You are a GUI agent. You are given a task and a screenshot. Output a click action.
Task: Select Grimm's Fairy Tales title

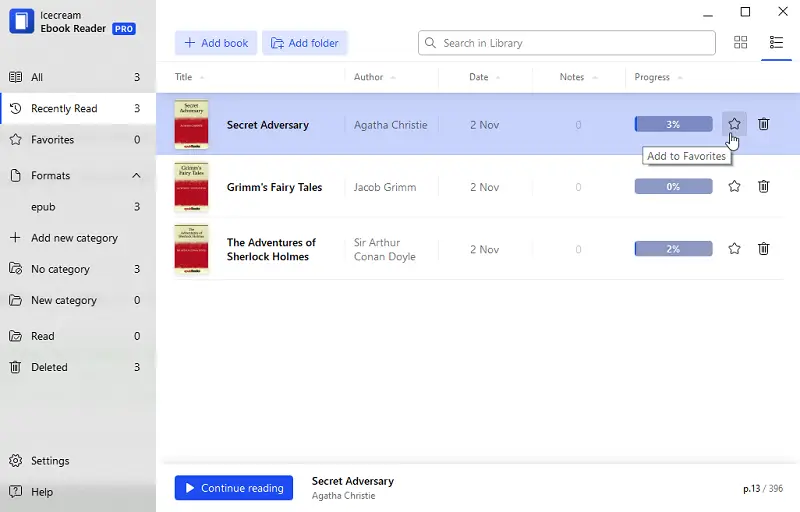tap(274, 187)
